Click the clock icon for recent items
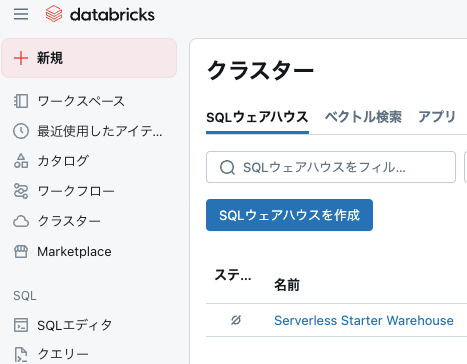 pos(21,131)
